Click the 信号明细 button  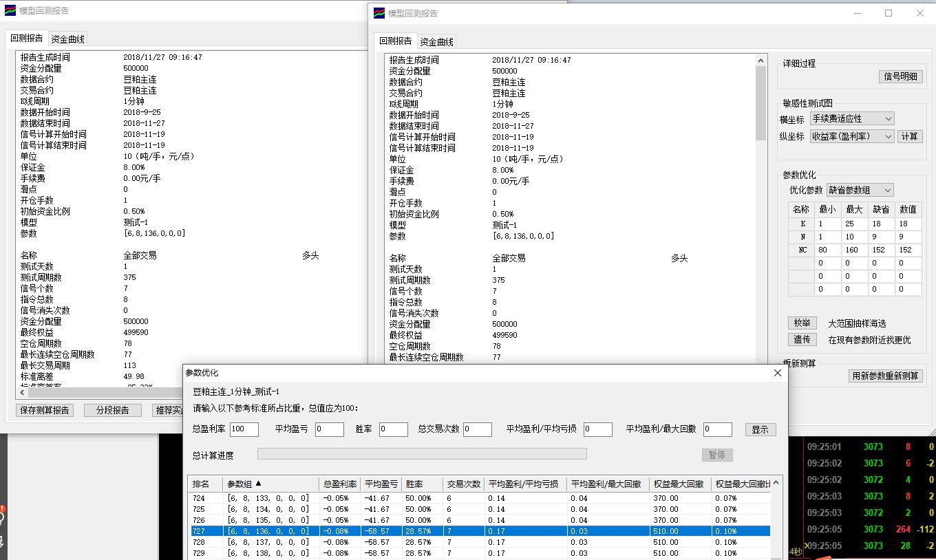900,76
